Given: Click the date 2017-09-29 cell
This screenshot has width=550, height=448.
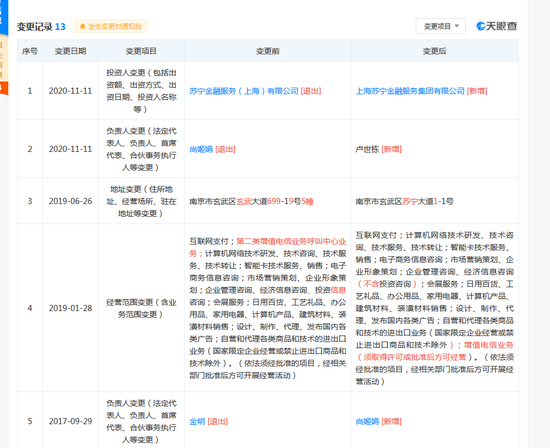Looking at the screenshot, I should (71, 421).
